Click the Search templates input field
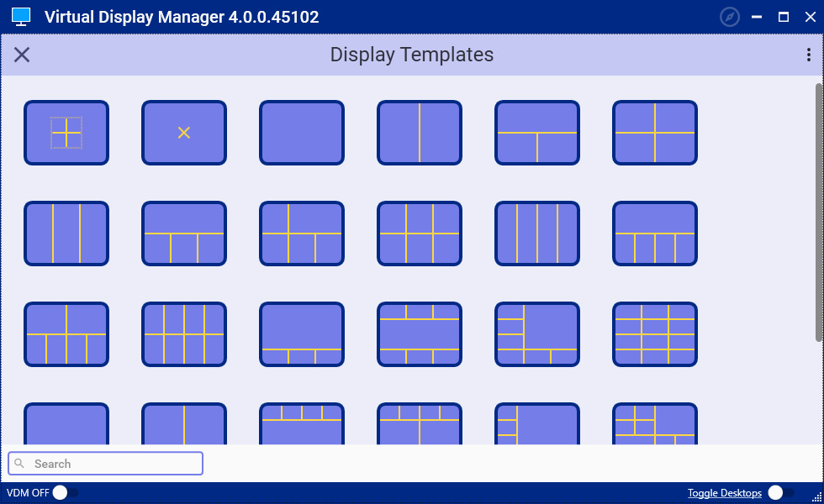Image resolution: width=824 pixels, height=504 pixels. pyautogui.click(x=106, y=464)
